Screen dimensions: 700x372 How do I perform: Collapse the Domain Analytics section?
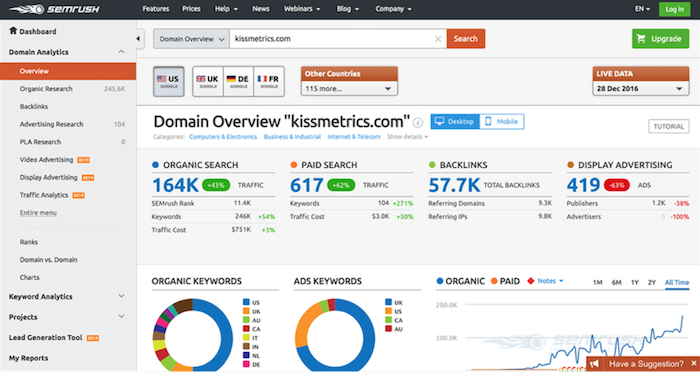(x=121, y=52)
